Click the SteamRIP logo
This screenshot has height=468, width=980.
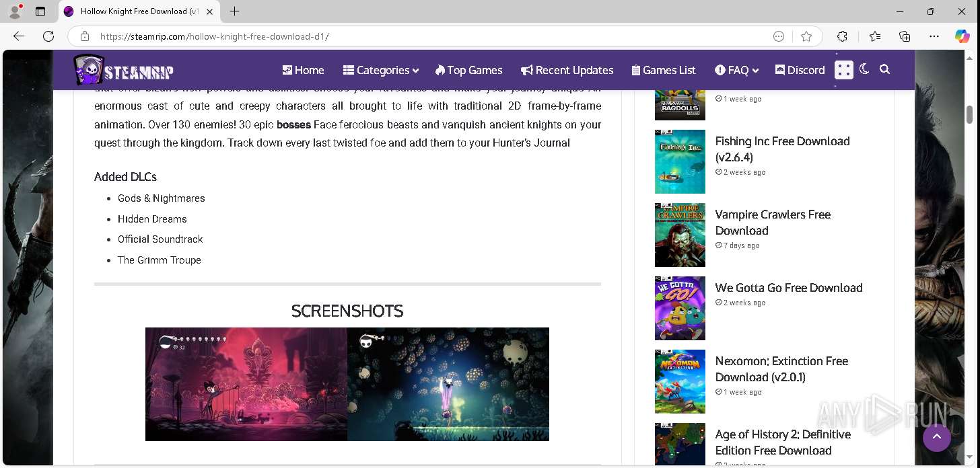tap(124, 70)
